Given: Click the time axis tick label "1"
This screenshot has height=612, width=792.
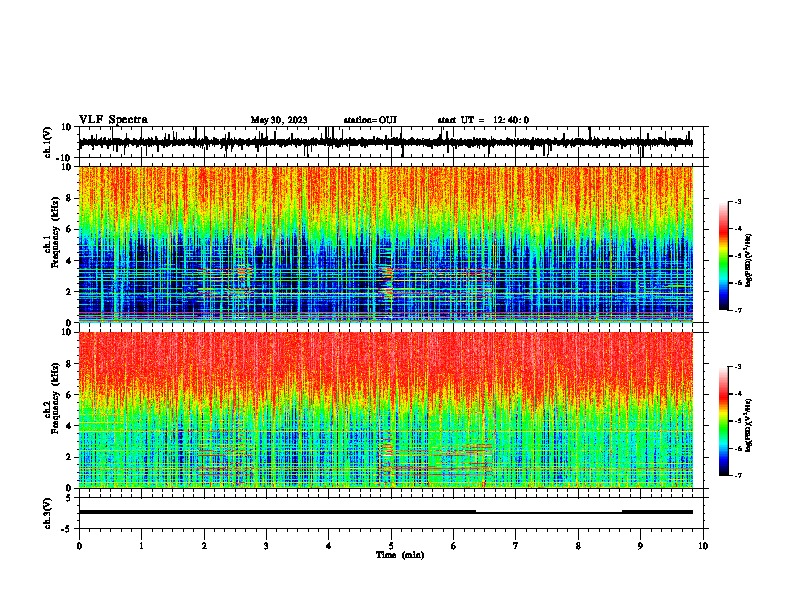Looking at the screenshot, I should coord(141,546).
